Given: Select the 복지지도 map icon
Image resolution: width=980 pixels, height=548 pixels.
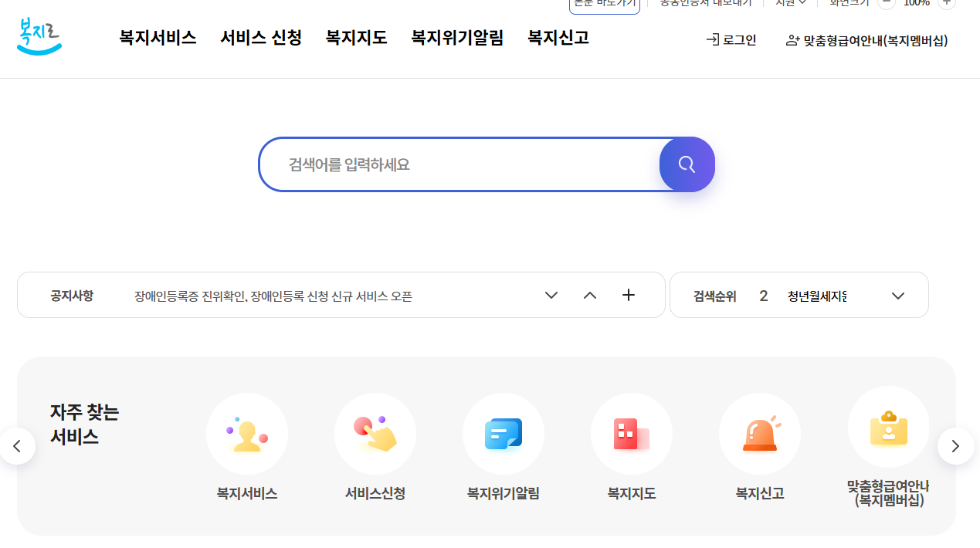Looking at the screenshot, I should pos(631,433).
